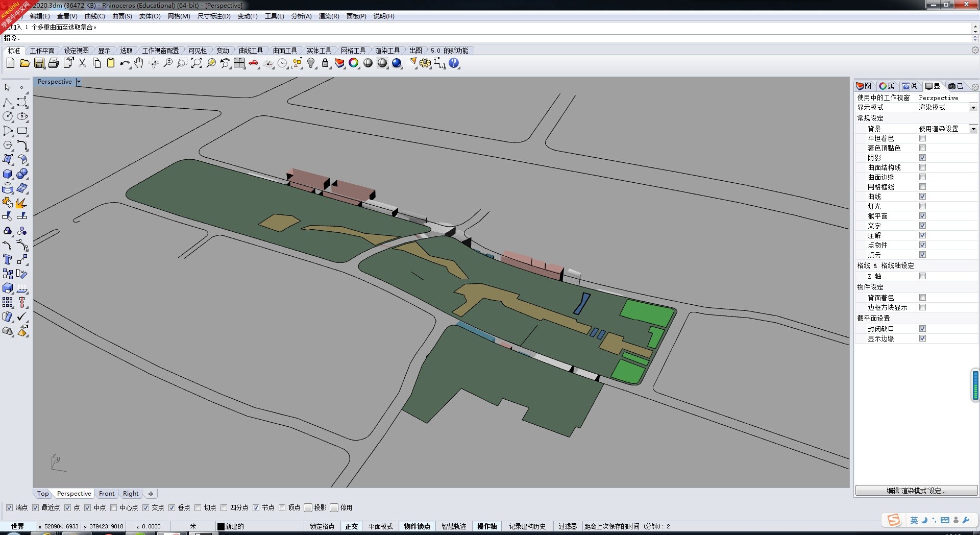Click the light bulb icon
The image size is (980, 535).
[311, 63]
